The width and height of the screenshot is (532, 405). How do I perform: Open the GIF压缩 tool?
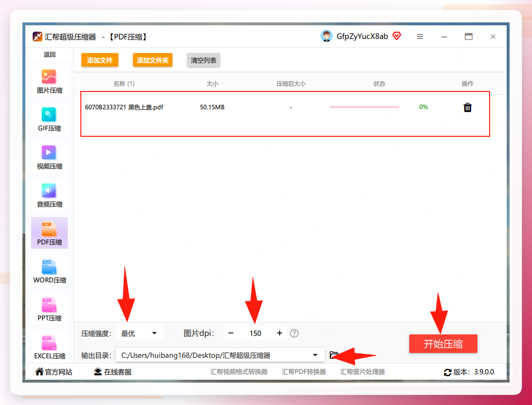tap(50, 119)
